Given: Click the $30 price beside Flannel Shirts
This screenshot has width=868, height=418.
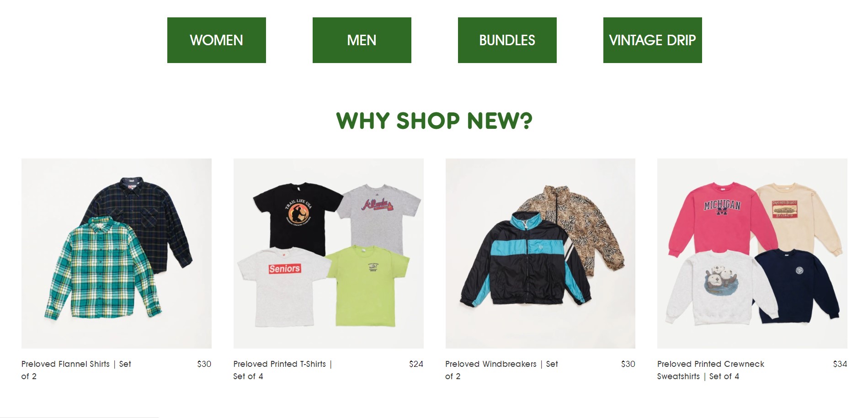Looking at the screenshot, I should (x=204, y=364).
